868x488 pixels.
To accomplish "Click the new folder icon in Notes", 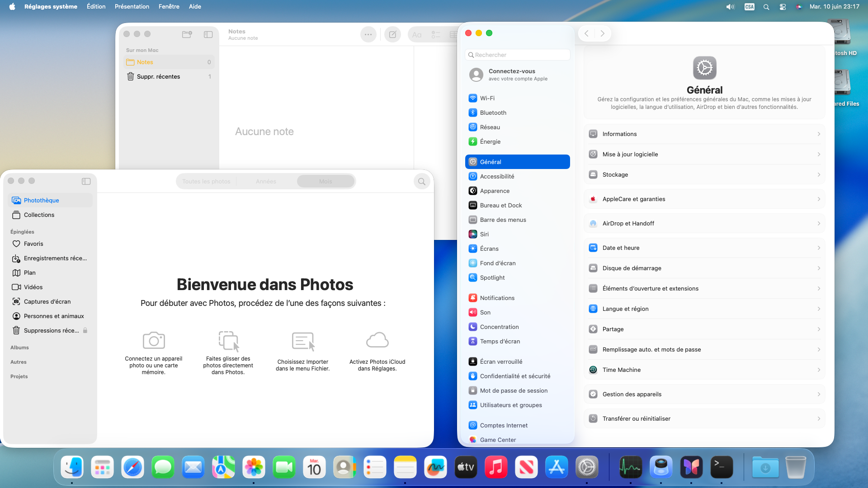I will pyautogui.click(x=187, y=34).
